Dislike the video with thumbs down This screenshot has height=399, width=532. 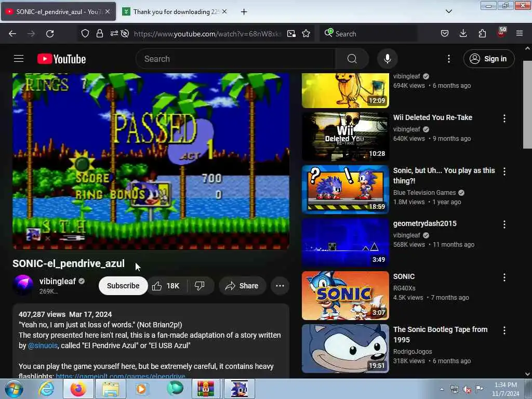[x=200, y=286]
